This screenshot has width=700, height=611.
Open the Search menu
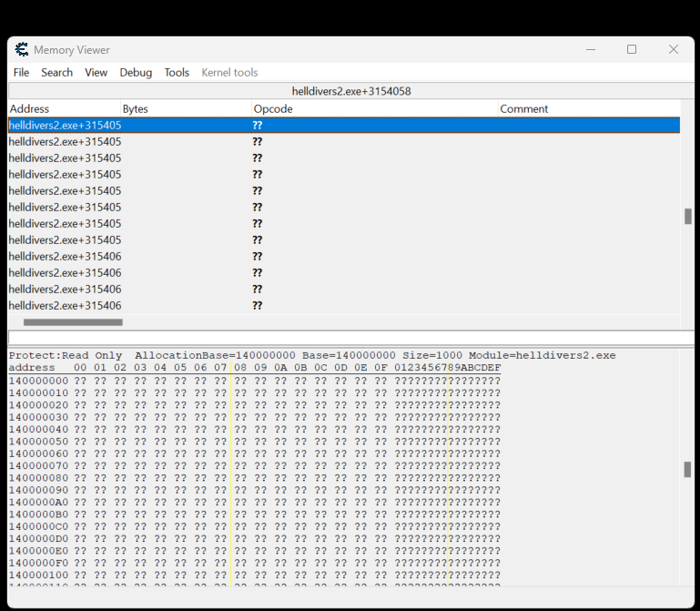[56, 72]
